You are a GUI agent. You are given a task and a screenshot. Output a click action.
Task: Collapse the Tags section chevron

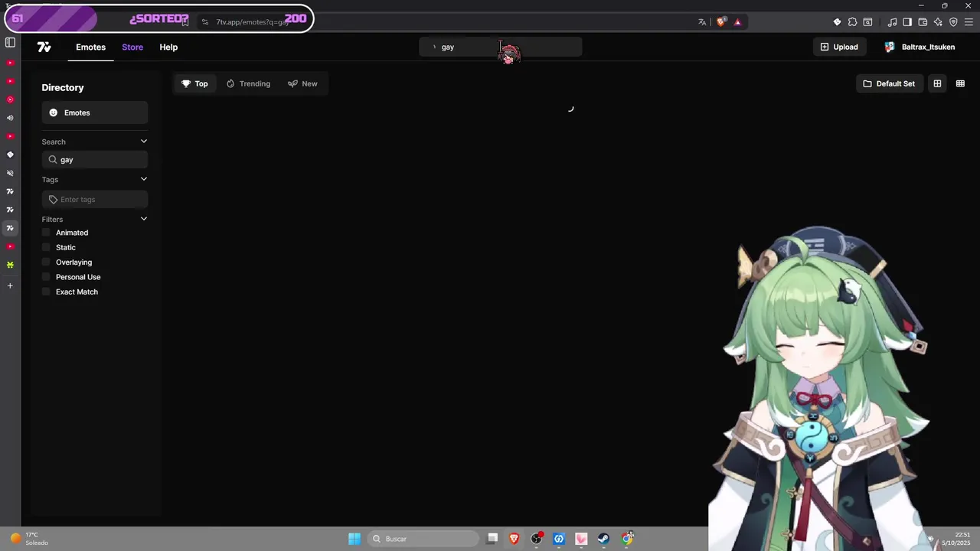143,179
